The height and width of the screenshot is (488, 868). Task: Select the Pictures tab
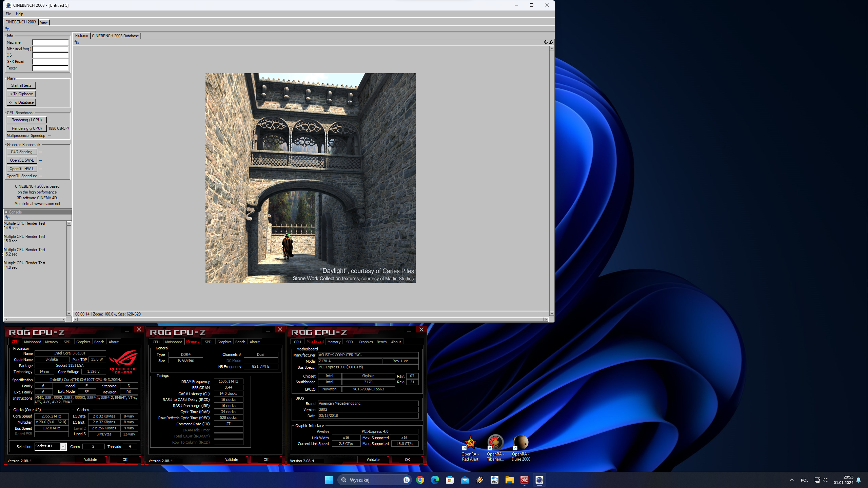(81, 36)
